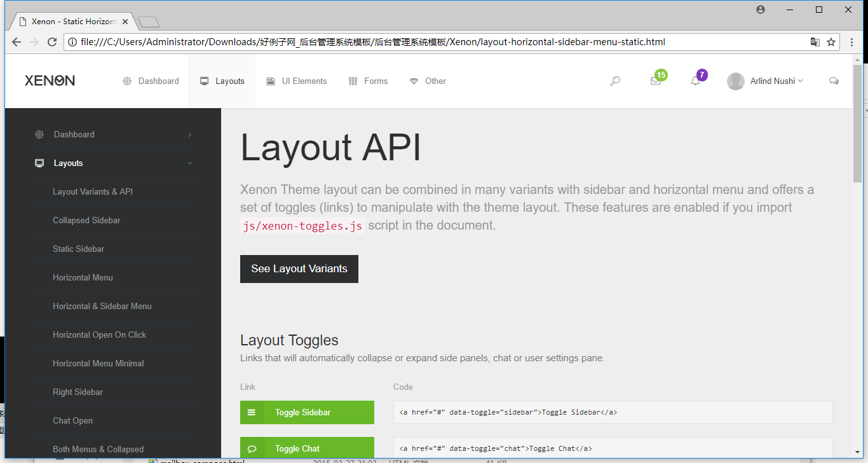Click the UI Elements icon in top menu
868x463 pixels.
click(271, 81)
